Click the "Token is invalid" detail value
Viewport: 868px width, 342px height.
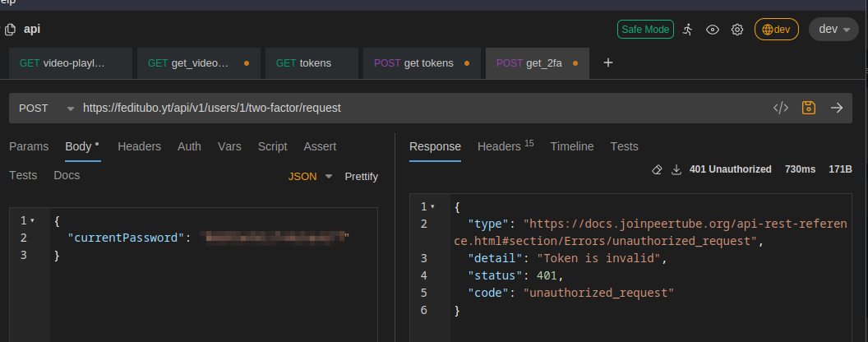pyautogui.click(x=599, y=258)
